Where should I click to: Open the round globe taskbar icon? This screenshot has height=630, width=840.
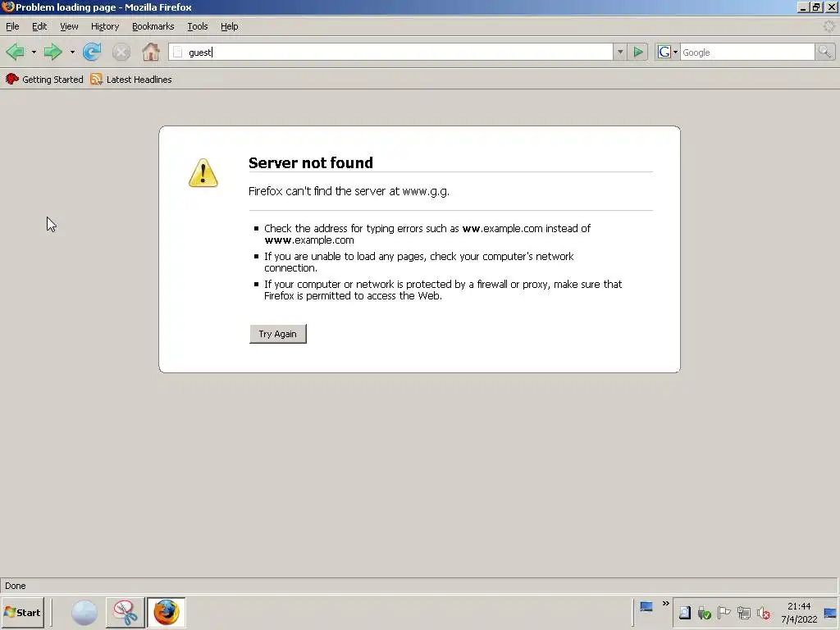[x=84, y=612]
